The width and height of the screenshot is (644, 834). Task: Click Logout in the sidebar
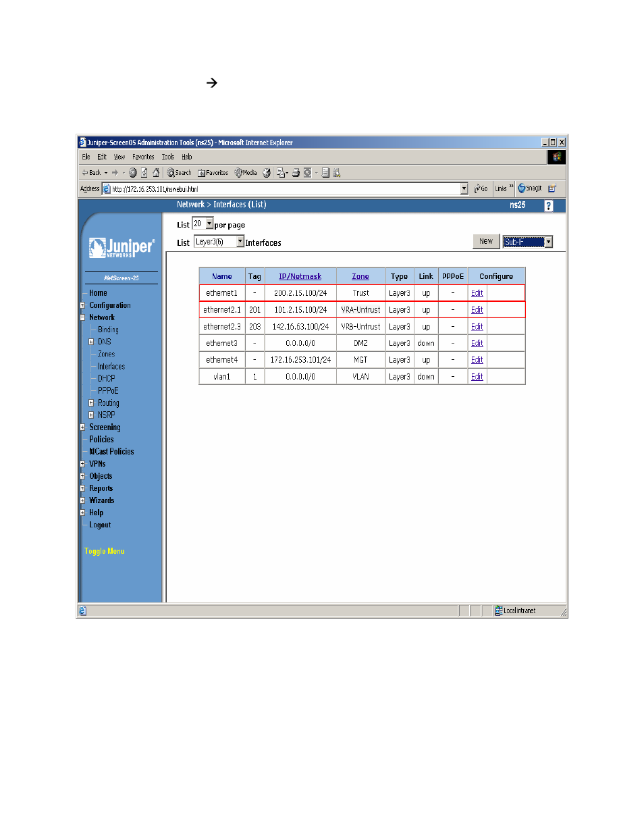(100, 525)
